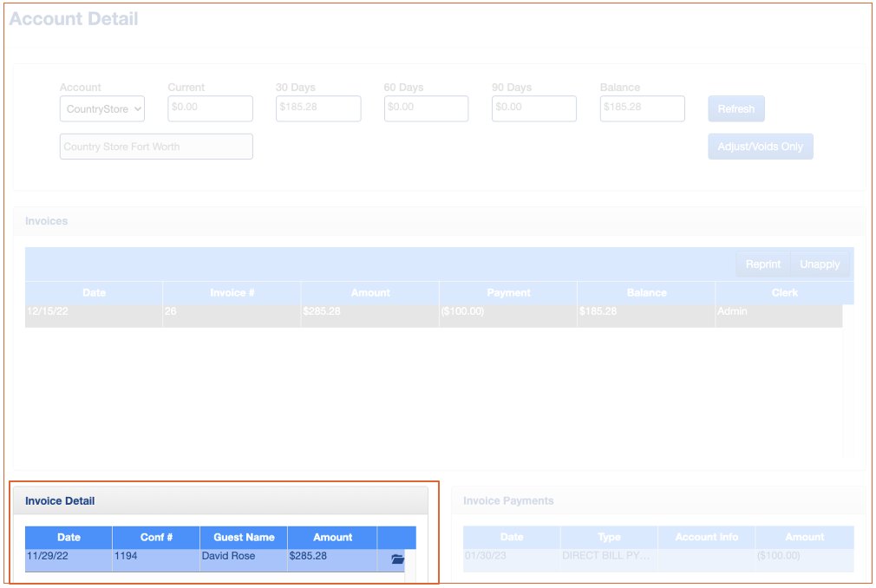Click the Invoice # column header
The image size is (876, 588).
[232, 293]
